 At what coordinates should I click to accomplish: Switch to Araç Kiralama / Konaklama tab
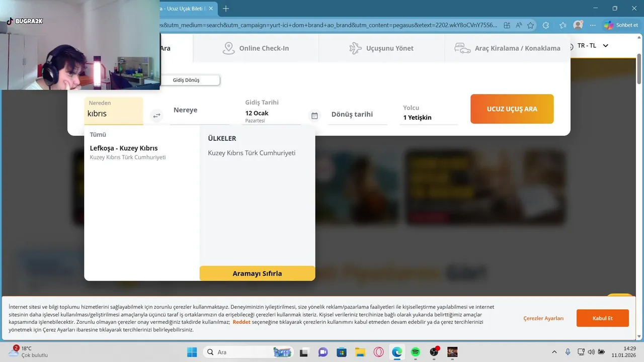click(x=507, y=48)
